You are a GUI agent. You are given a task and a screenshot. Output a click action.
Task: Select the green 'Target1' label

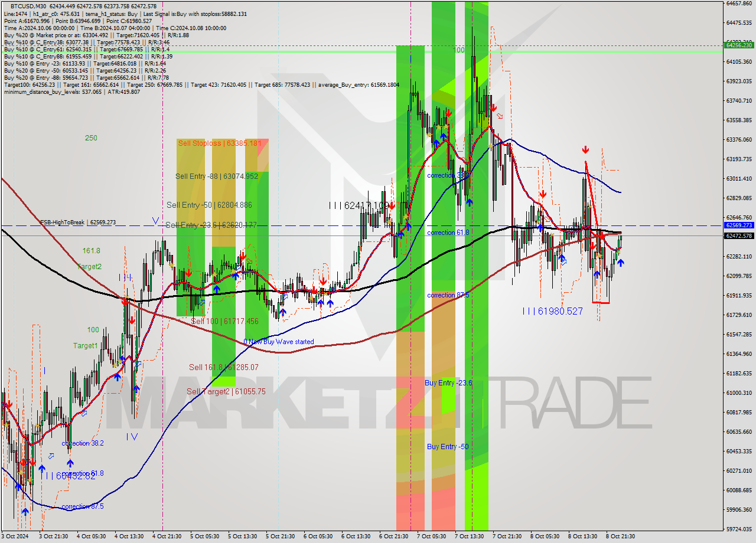click(x=86, y=346)
